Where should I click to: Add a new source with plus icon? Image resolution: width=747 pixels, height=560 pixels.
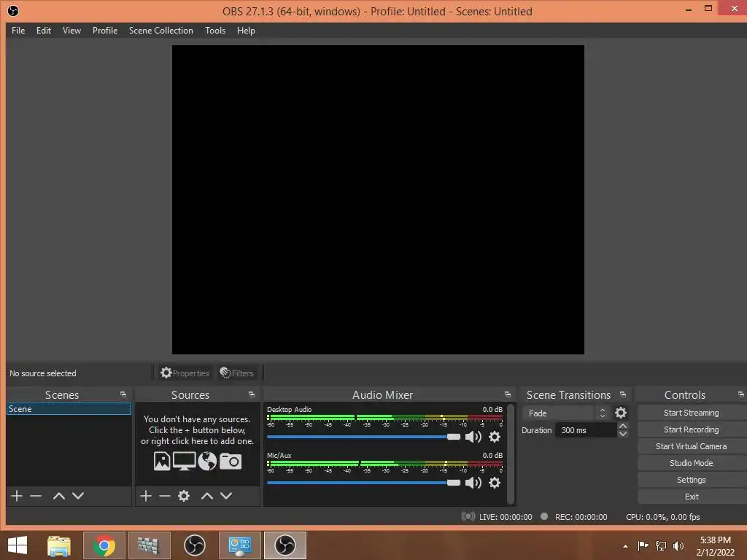[x=146, y=496]
